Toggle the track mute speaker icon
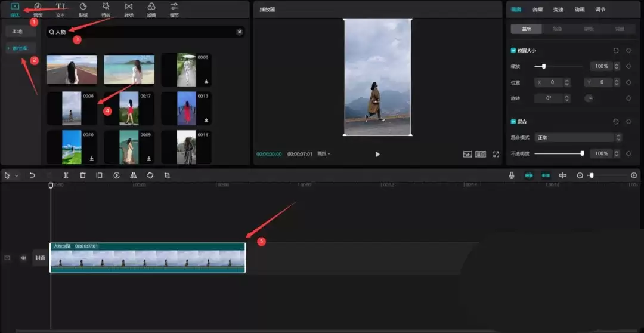 (x=24, y=258)
